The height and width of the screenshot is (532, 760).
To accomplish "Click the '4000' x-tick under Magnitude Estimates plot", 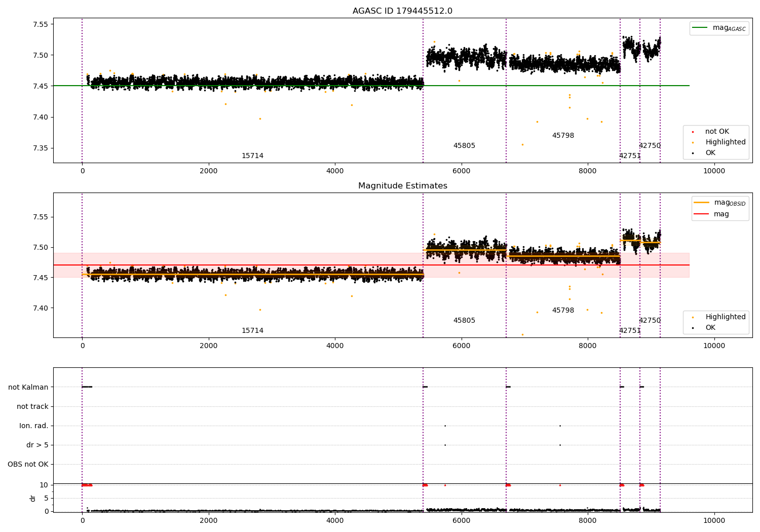I will pyautogui.click(x=335, y=346).
